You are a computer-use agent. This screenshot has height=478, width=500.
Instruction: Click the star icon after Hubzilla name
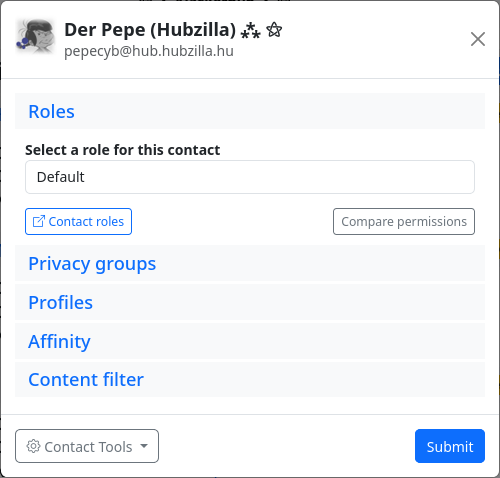pyautogui.click(x=274, y=30)
